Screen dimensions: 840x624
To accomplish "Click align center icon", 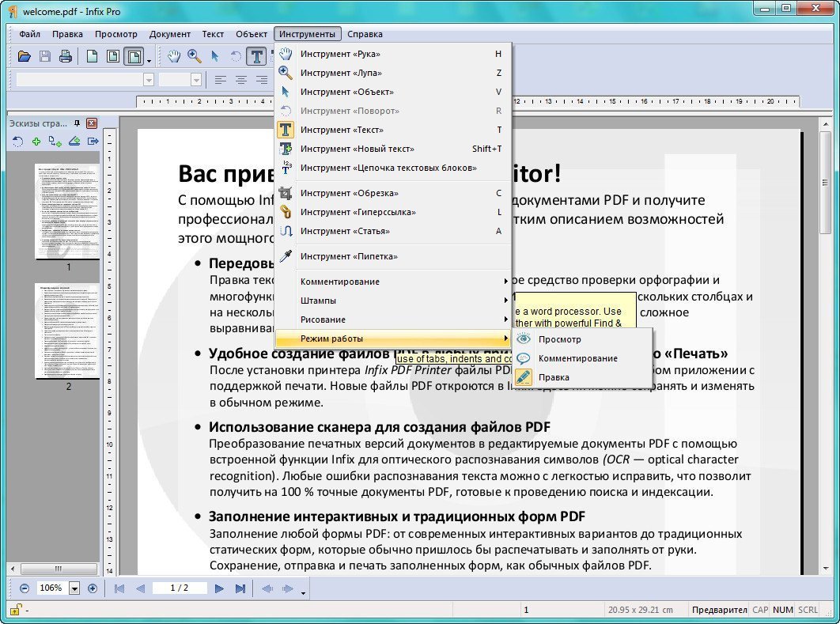I will coord(241,80).
